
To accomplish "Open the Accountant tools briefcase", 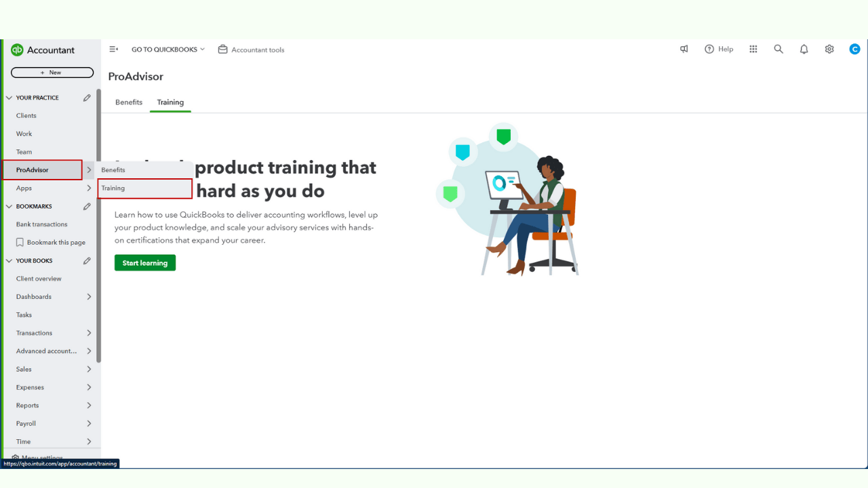I will pos(251,49).
